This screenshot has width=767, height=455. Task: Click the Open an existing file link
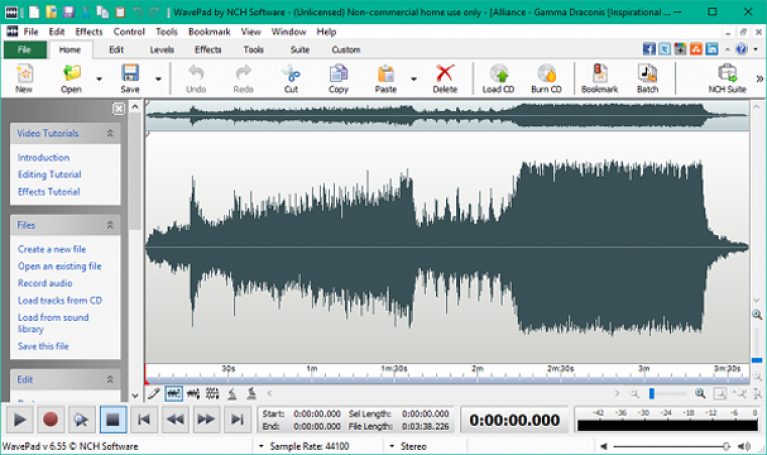(60, 266)
